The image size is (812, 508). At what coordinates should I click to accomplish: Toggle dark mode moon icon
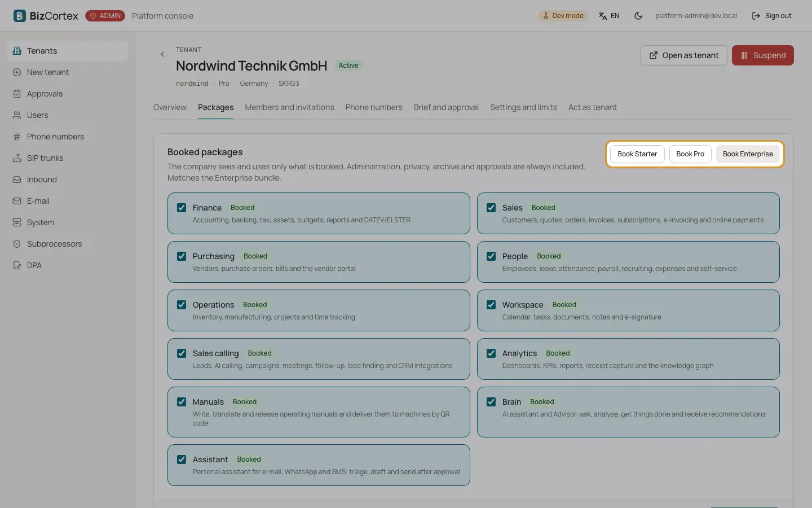point(638,16)
